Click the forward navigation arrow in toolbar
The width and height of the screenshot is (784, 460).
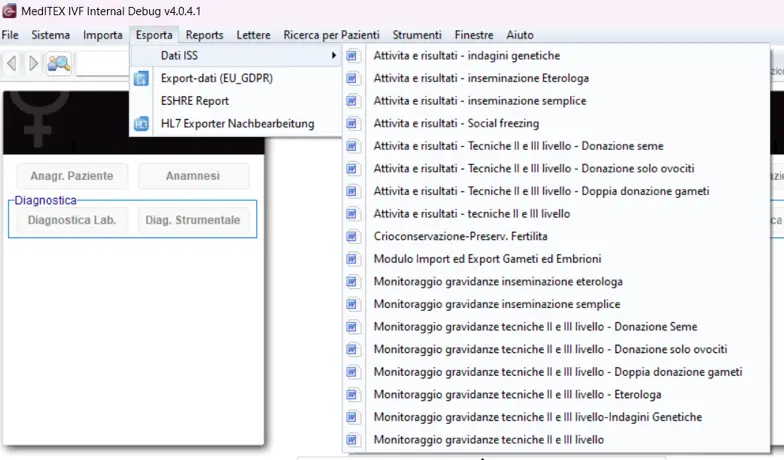[33, 64]
